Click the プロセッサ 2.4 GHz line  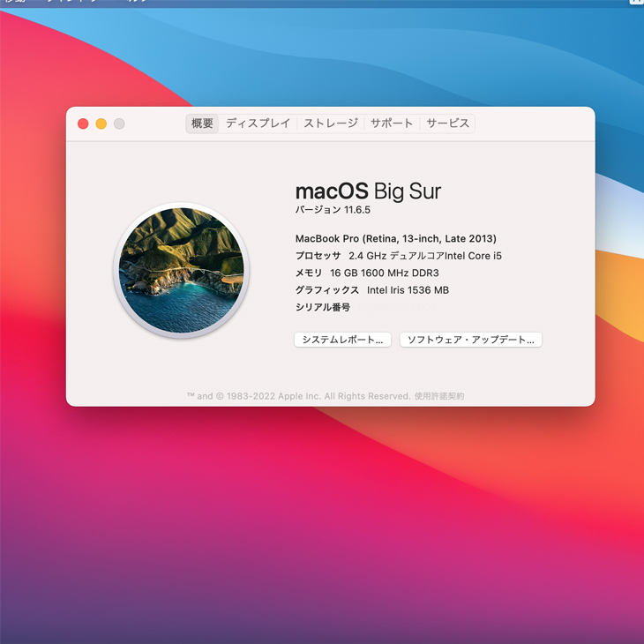pyautogui.click(x=399, y=256)
